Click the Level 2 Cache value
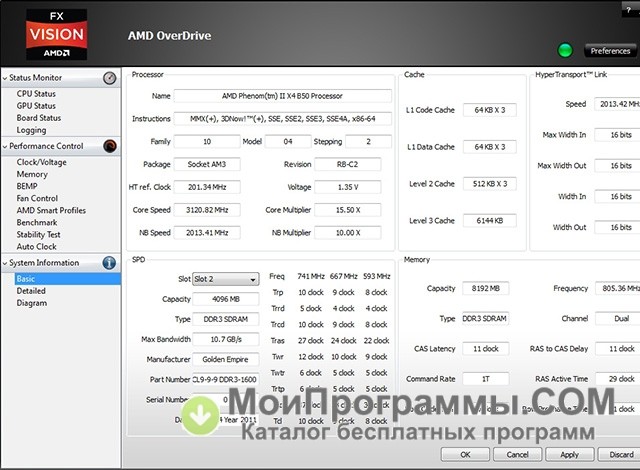This screenshot has height=470, width=640. (x=490, y=184)
